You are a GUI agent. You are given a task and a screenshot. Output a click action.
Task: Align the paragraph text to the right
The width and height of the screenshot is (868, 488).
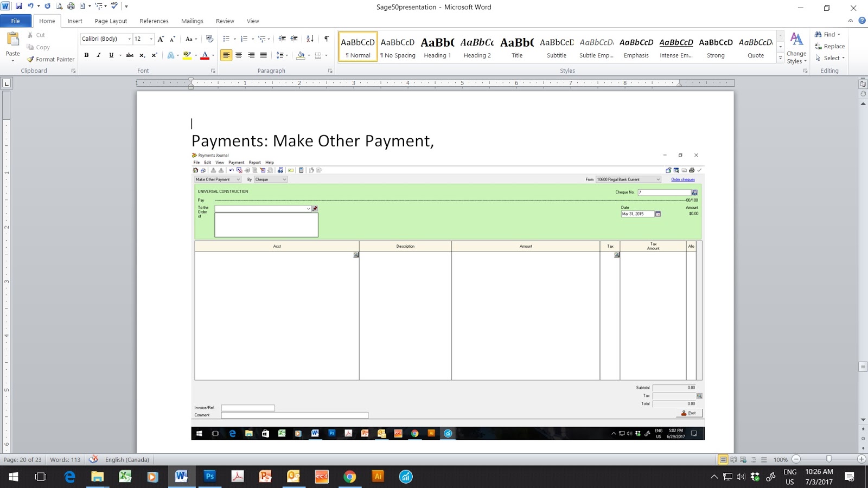pyautogui.click(x=251, y=55)
